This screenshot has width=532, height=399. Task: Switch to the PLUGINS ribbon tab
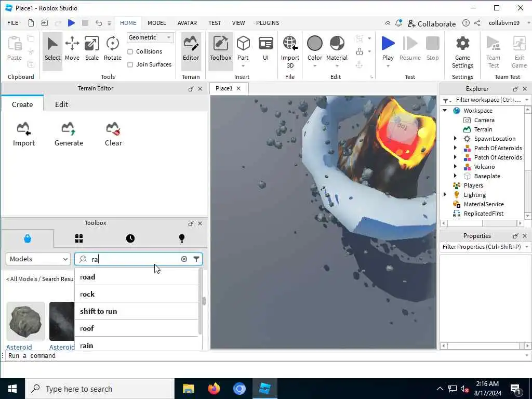tap(268, 23)
